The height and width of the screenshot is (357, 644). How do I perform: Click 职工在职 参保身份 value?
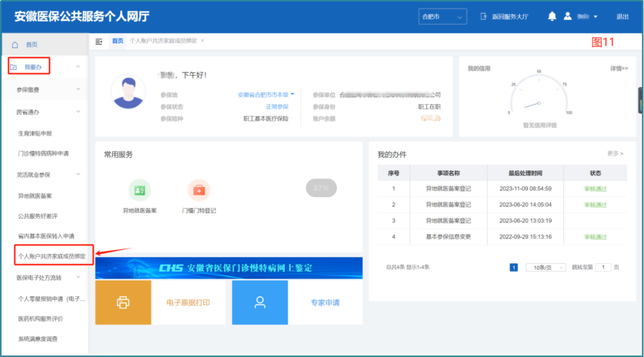click(x=429, y=107)
